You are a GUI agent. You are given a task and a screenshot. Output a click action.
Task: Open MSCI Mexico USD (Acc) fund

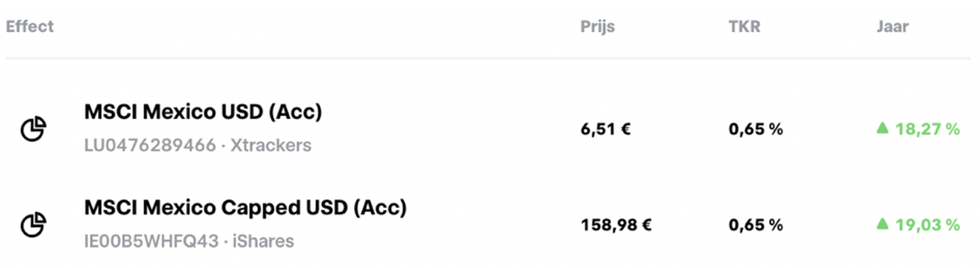coord(203,112)
